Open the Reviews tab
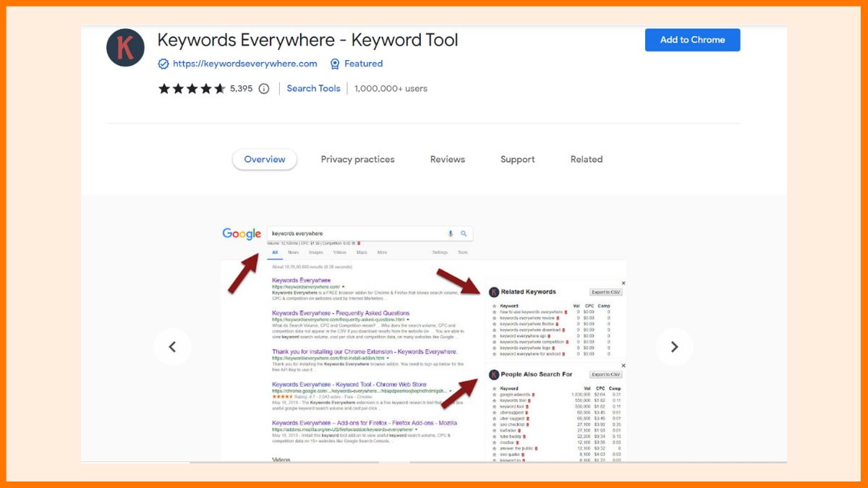868x488 pixels. click(448, 160)
